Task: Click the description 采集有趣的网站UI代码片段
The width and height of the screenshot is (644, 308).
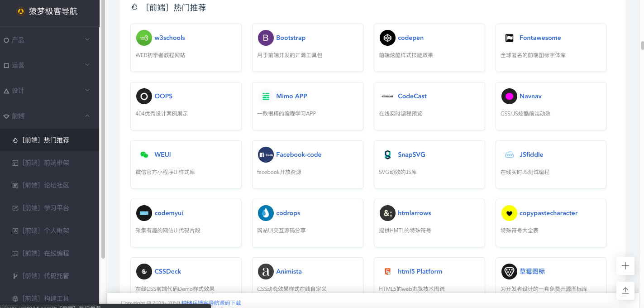Action: pos(168,231)
